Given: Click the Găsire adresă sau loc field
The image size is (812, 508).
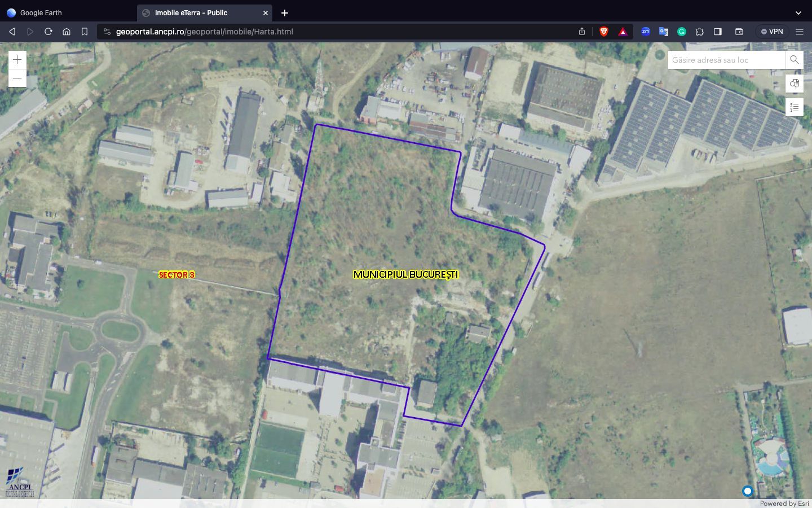Looking at the screenshot, I should pos(726,60).
